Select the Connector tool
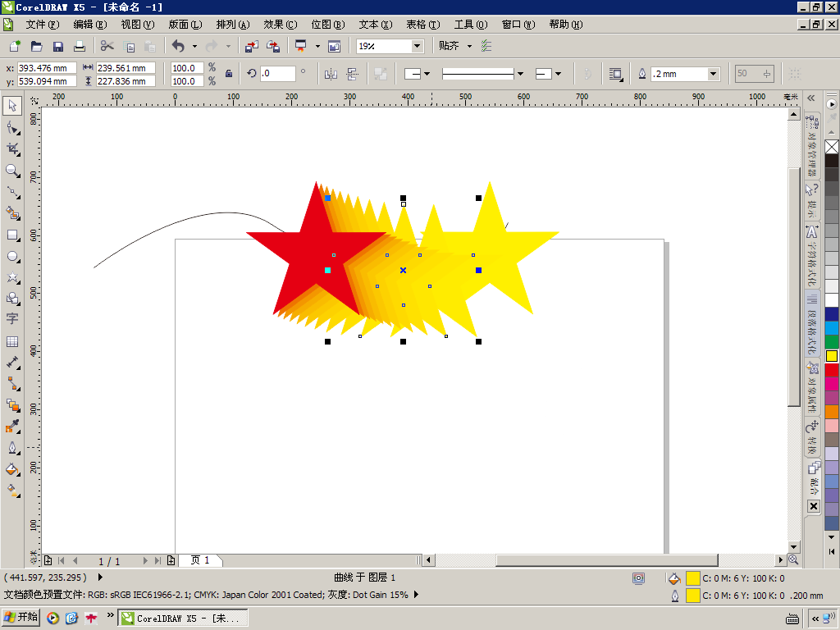 (x=12, y=384)
